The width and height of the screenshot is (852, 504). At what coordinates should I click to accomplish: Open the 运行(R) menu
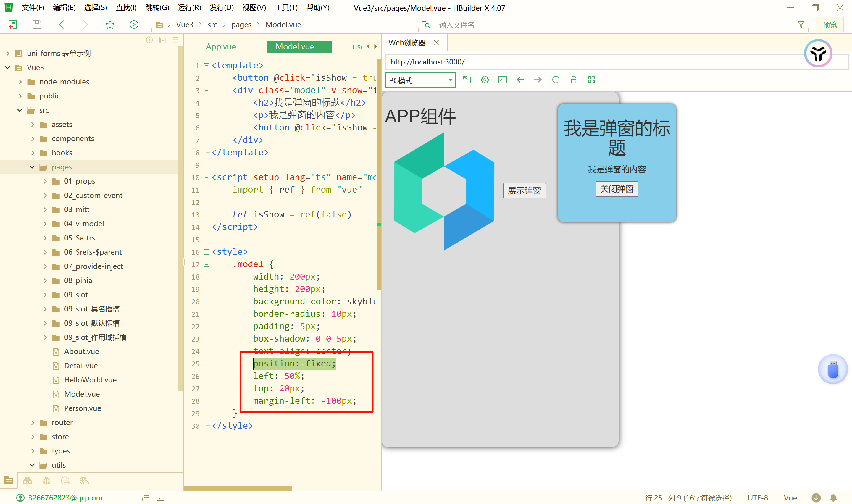tap(189, 8)
